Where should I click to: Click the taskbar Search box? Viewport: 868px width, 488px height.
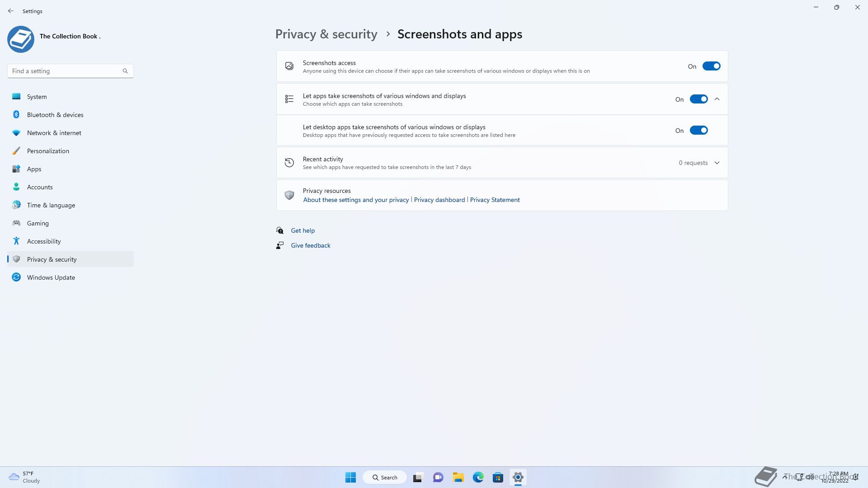click(385, 477)
